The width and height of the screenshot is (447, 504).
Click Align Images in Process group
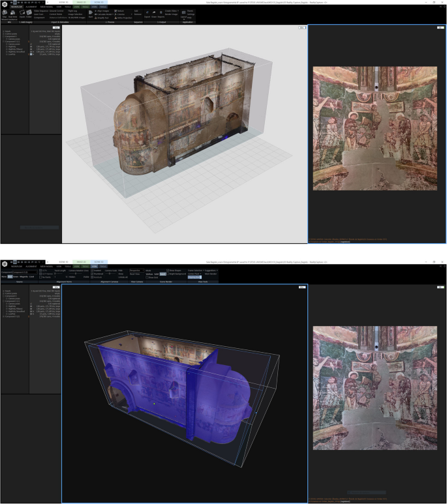[x=103, y=11]
